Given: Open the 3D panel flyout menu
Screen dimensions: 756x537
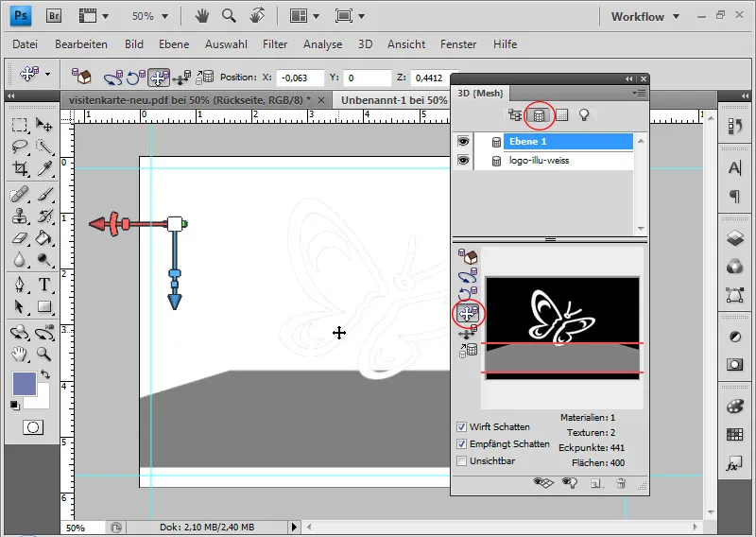Looking at the screenshot, I should point(640,93).
